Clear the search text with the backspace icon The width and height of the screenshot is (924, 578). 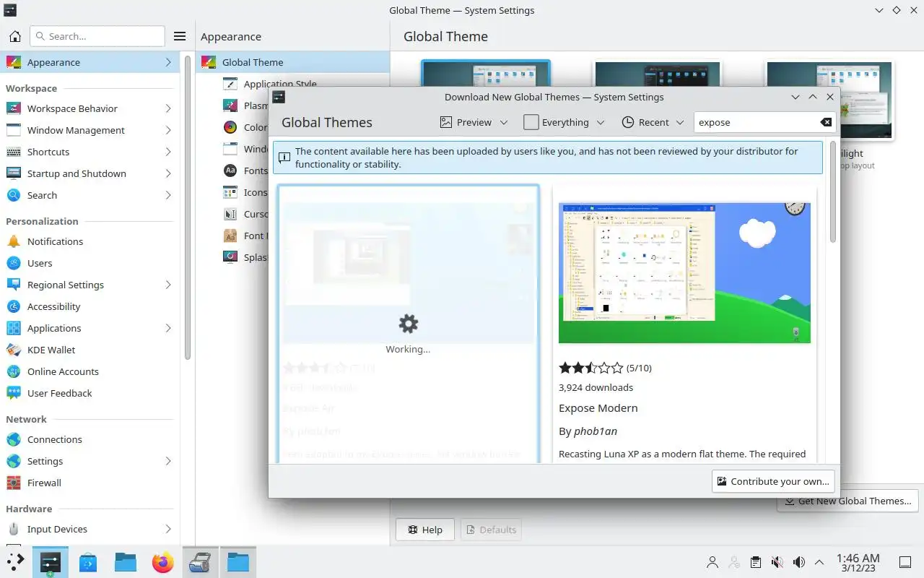826,122
